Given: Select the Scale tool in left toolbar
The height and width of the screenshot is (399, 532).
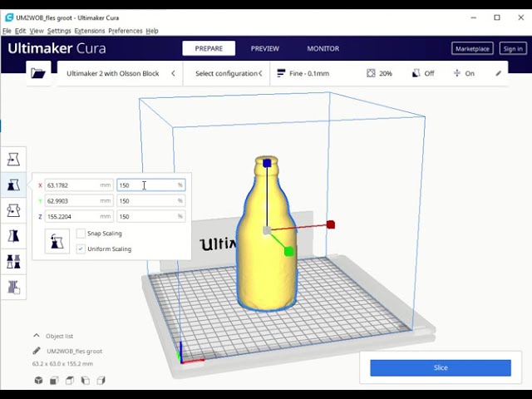Looking at the screenshot, I should pos(13,185).
